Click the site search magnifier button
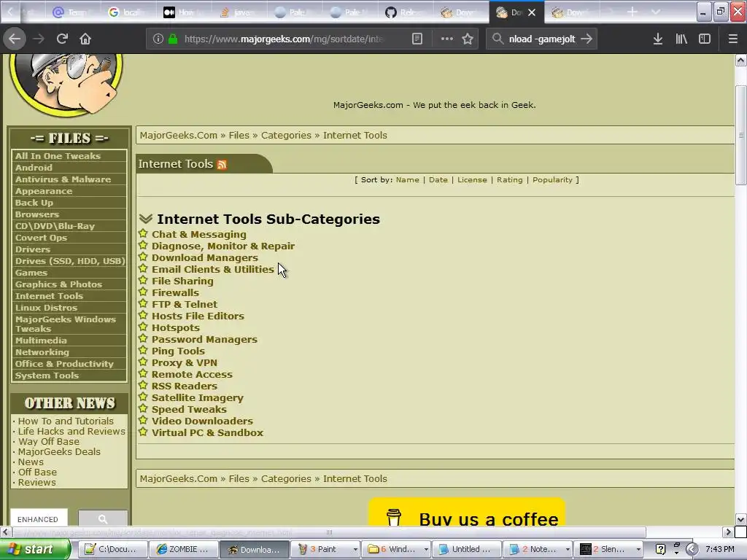Screen dimensions: 747x560 (103, 518)
